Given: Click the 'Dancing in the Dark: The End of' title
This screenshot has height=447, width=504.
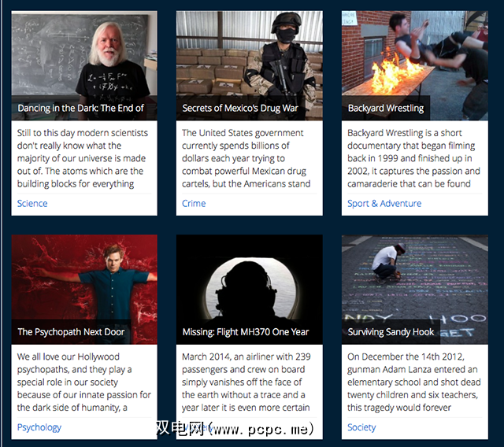Looking at the screenshot, I should pos(80,109).
